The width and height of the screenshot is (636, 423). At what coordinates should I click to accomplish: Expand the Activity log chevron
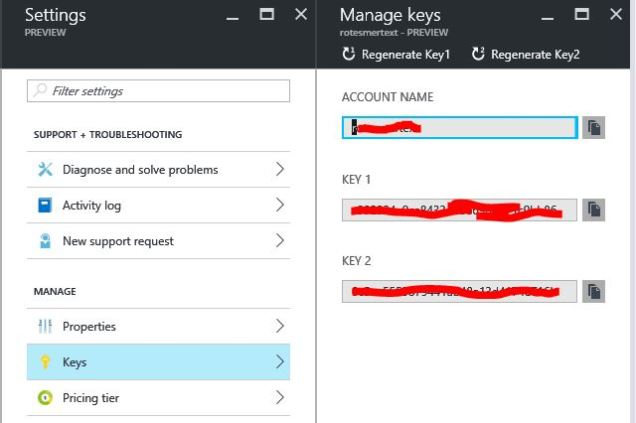[x=280, y=206]
